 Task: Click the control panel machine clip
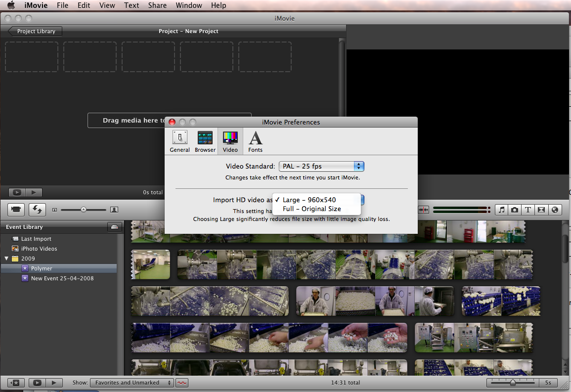tap(474, 338)
